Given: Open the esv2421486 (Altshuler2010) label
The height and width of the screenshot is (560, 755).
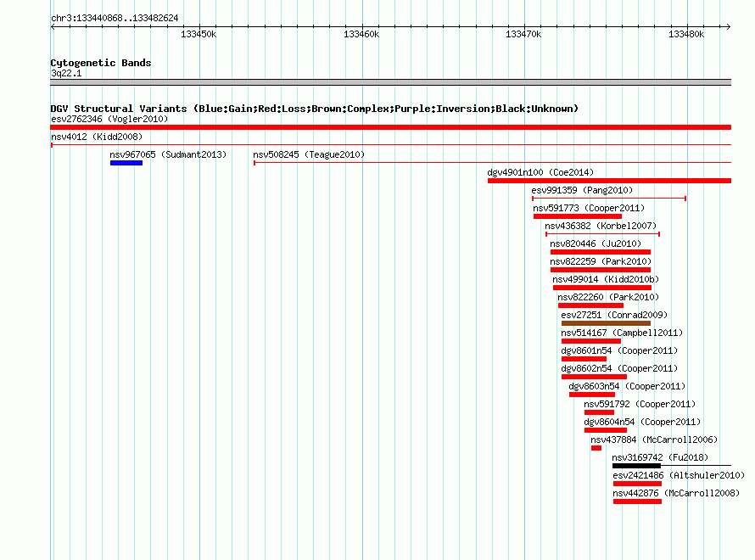Looking at the screenshot, I should 679,475.
